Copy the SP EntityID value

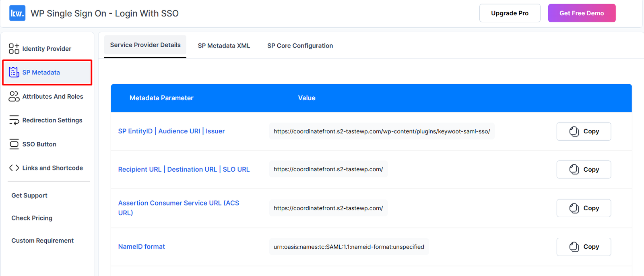tap(584, 131)
